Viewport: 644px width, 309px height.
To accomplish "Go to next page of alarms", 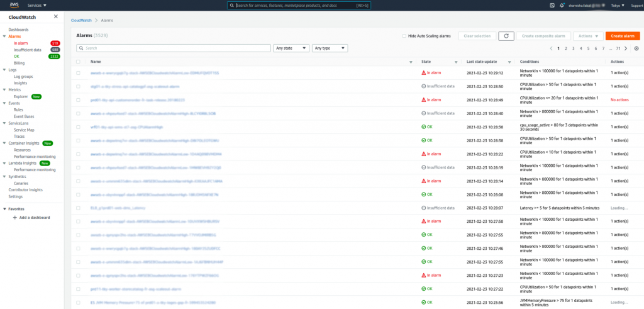I will 626,48.
